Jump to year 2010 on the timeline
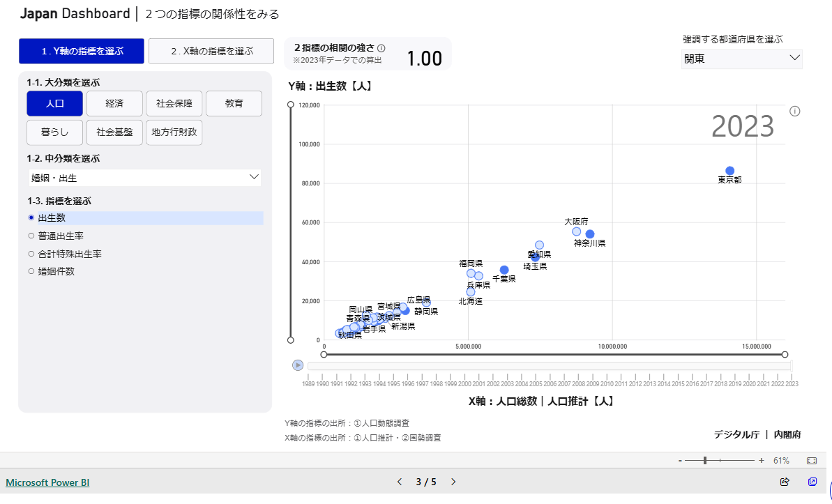 pyautogui.click(x=607, y=383)
